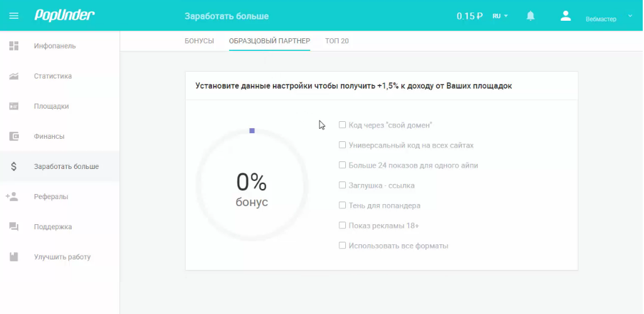
Task: Click the Поддержка chat icon
Action: (x=14, y=227)
